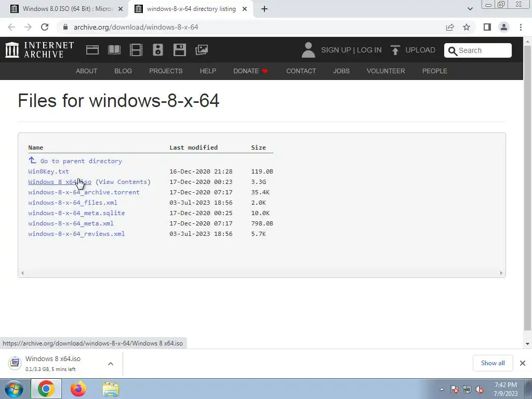Click the search magnifier icon
Image resolution: width=532 pixels, height=399 pixels.
pos(453,51)
